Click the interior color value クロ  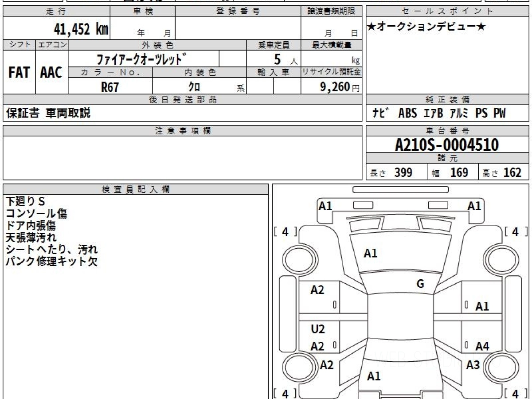click(195, 87)
